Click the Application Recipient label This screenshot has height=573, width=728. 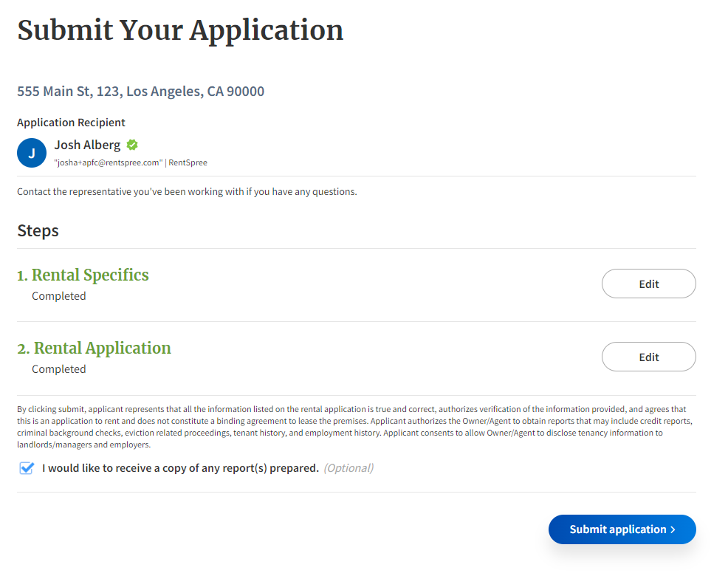[x=71, y=122]
